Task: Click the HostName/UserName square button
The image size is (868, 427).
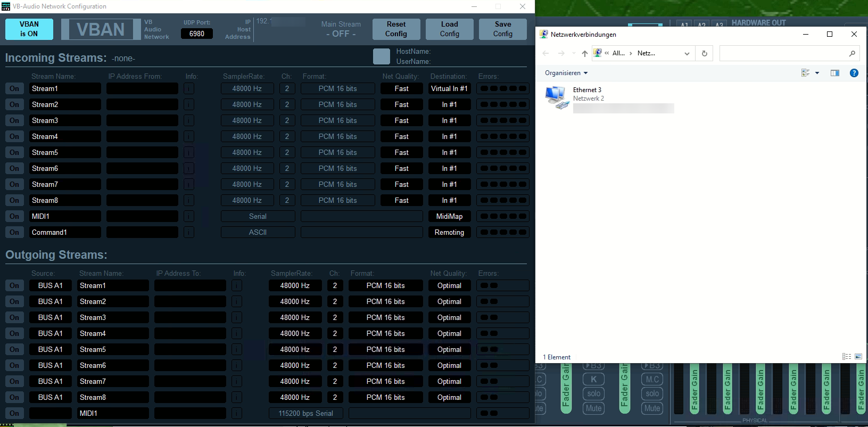Action: [x=382, y=56]
